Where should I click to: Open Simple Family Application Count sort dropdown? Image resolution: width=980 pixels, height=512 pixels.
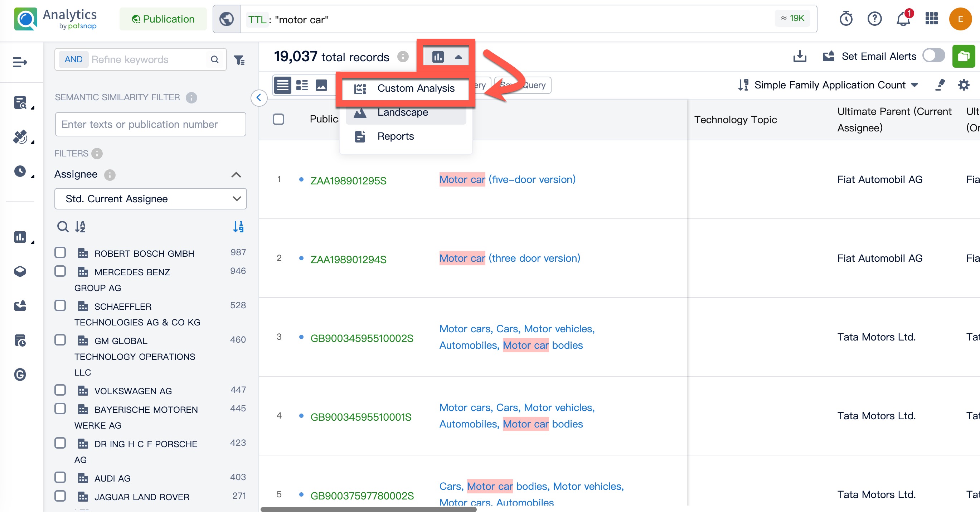coord(829,85)
